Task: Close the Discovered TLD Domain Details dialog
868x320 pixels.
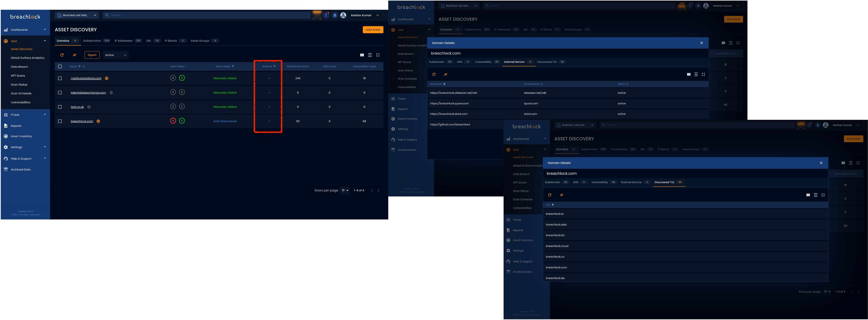Action: [821, 163]
